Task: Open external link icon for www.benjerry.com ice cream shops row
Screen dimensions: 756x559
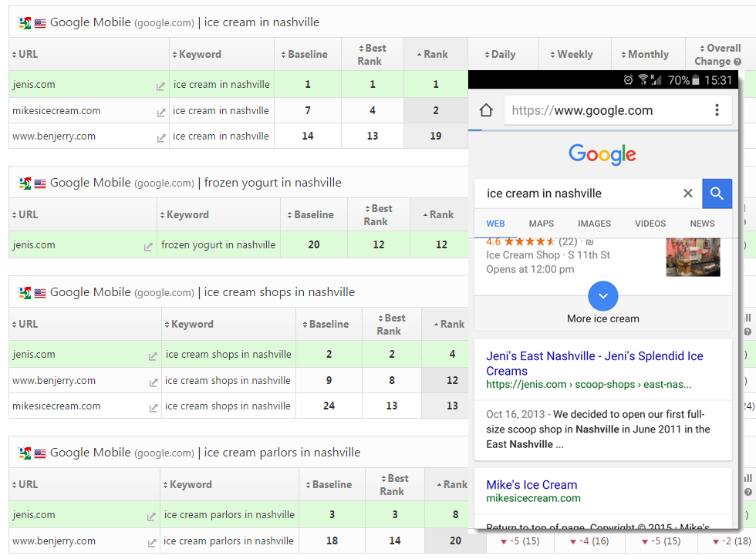Action: (153, 382)
